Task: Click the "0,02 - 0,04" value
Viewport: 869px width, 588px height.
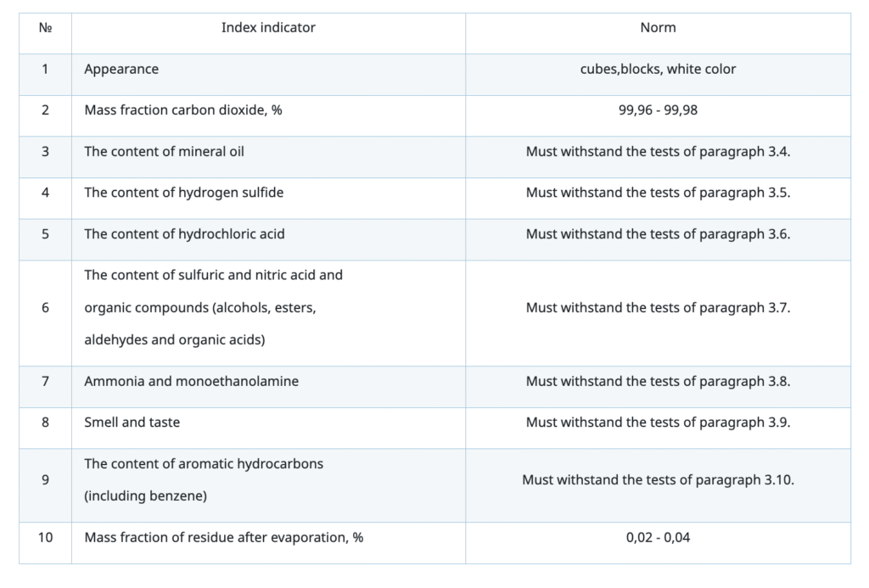Action: (658, 538)
